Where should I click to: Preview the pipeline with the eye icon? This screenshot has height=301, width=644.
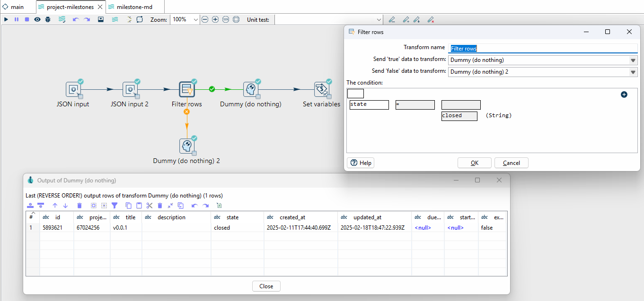37,19
